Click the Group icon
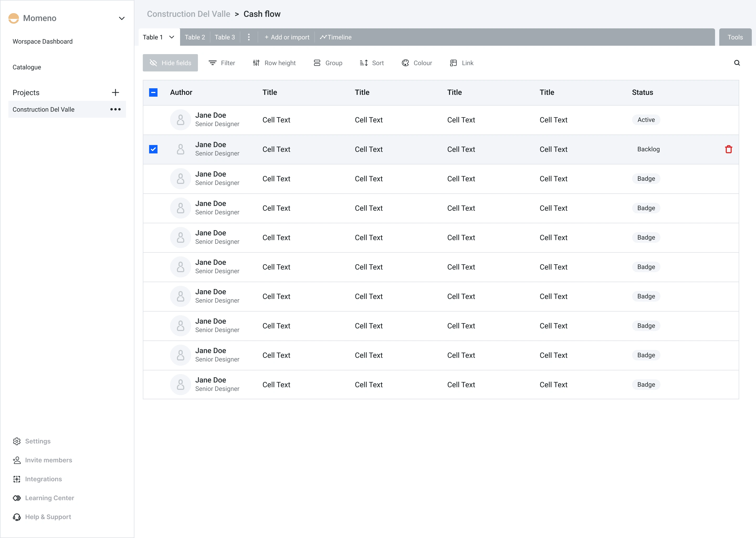The height and width of the screenshot is (538, 756). tap(317, 63)
